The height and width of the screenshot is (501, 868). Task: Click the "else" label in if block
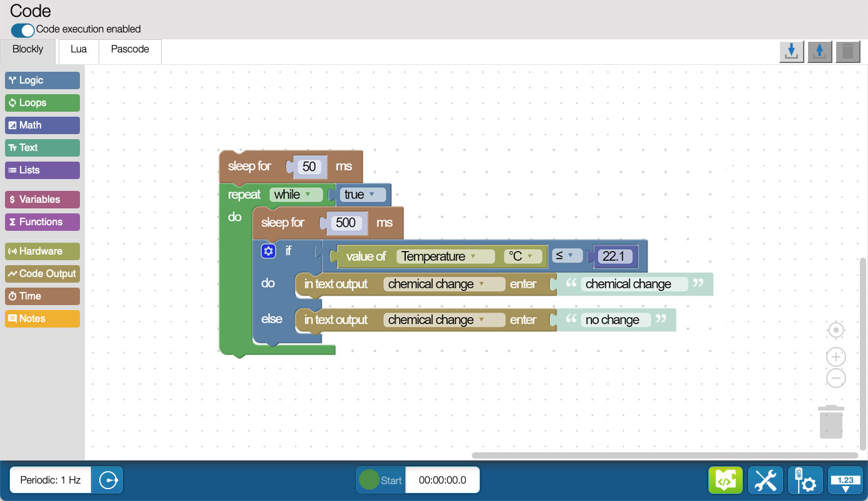pyautogui.click(x=272, y=319)
